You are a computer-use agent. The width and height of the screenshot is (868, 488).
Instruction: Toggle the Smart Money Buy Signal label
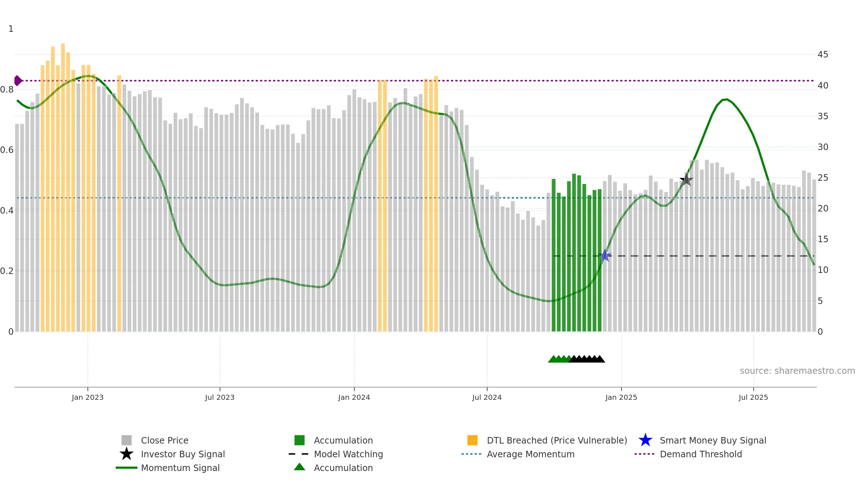coord(713,440)
